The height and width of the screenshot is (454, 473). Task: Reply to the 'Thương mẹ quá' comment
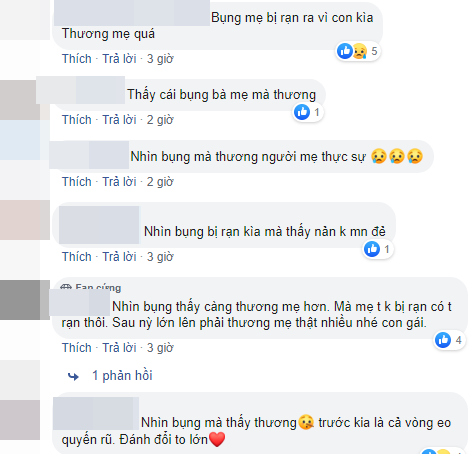(x=119, y=59)
